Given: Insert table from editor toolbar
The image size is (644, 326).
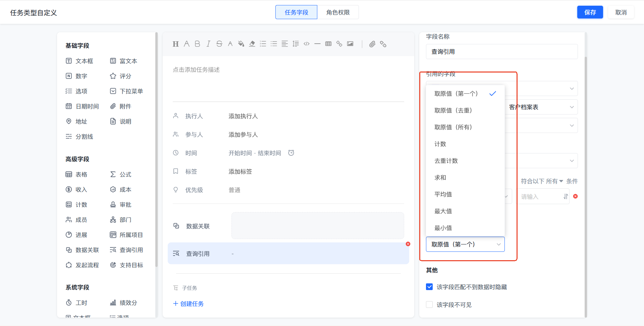Looking at the screenshot, I should 328,44.
